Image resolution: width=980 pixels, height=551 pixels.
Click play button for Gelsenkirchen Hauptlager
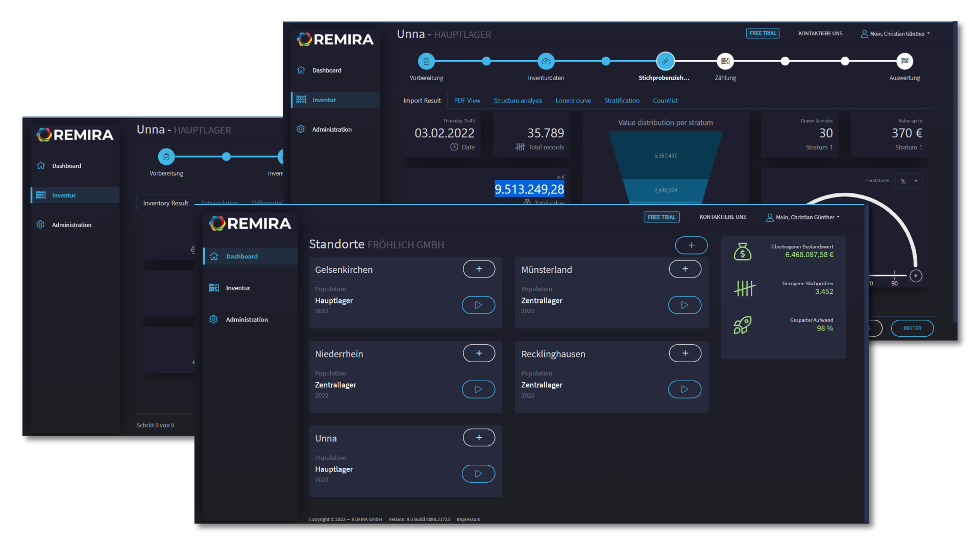478,305
